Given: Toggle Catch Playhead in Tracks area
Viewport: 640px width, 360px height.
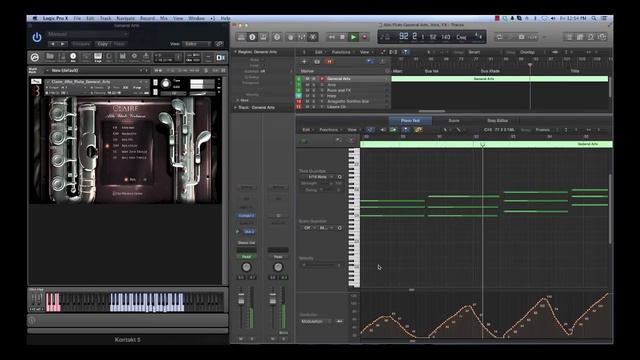Looking at the screenshot, I should 405,52.
